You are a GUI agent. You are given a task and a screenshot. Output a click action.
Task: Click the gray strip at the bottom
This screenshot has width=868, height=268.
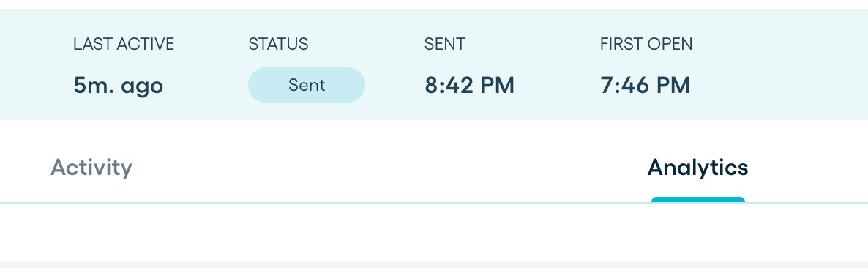(434, 264)
